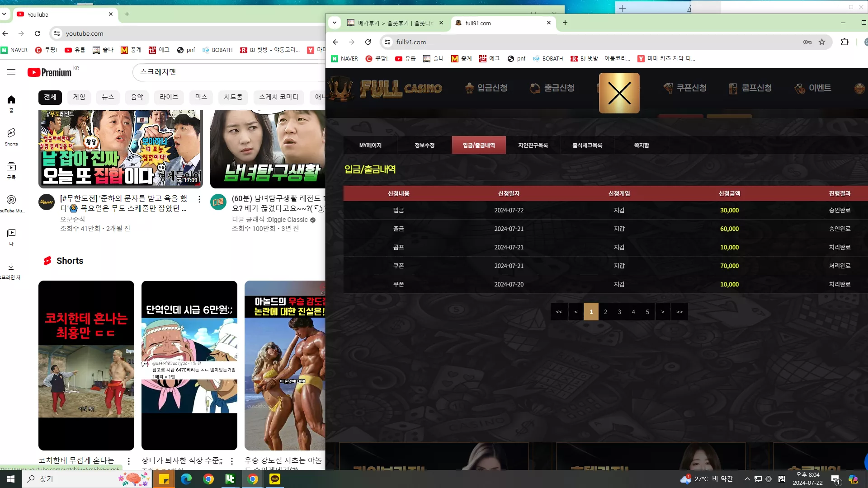Open more options for 상디가 퇴사한 short

coord(232,461)
